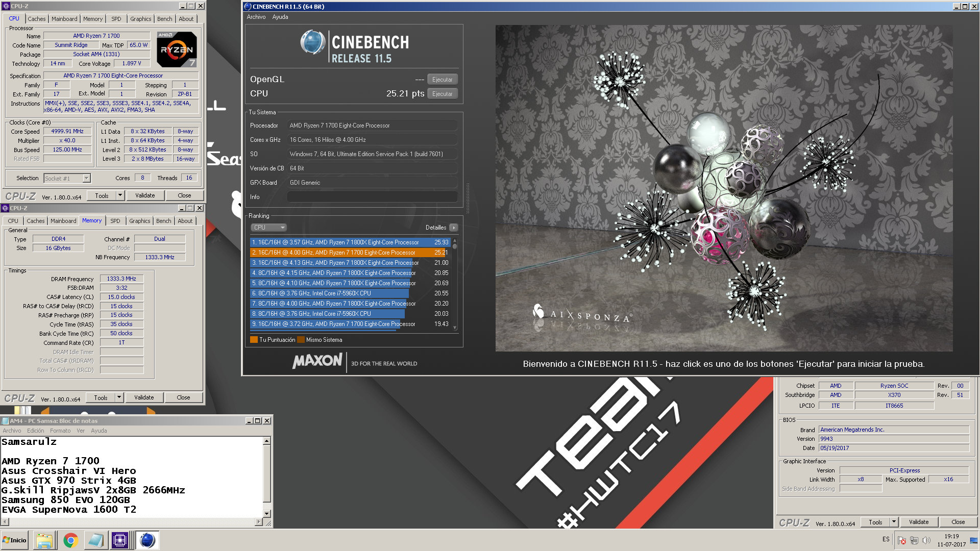Click the Ryzen 7 logo in CPU-Z
Viewport: 980px width, 551px height.
tap(177, 49)
